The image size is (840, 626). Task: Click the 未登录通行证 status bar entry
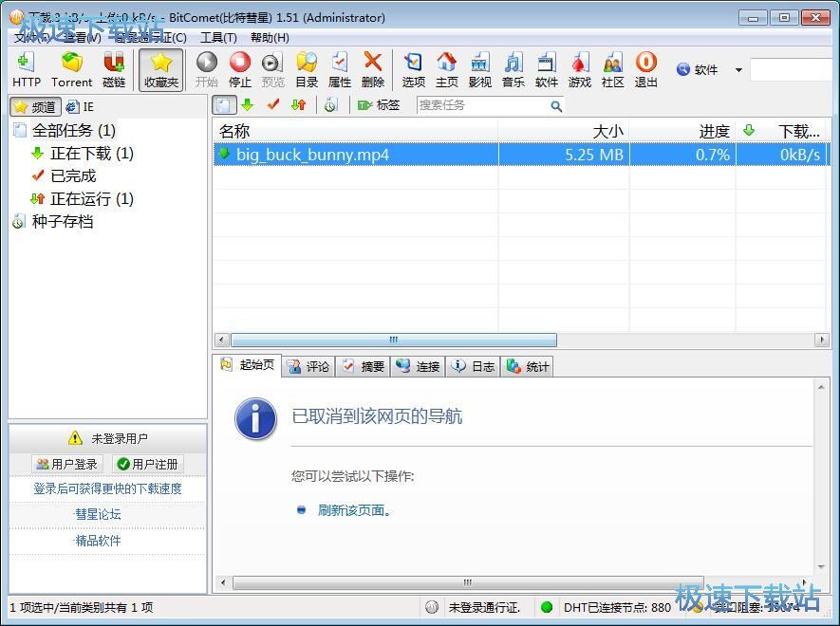[x=483, y=607]
